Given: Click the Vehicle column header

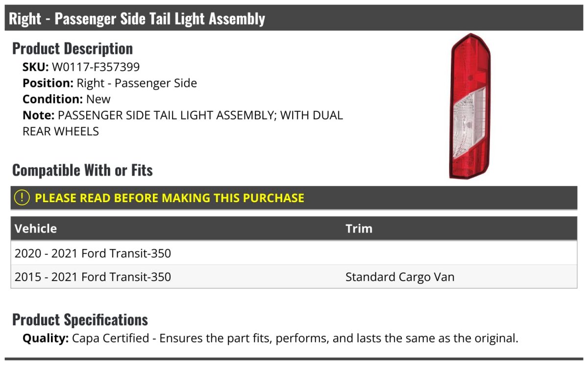Looking at the screenshot, I should pyautogui.click(x=36, y=229).
